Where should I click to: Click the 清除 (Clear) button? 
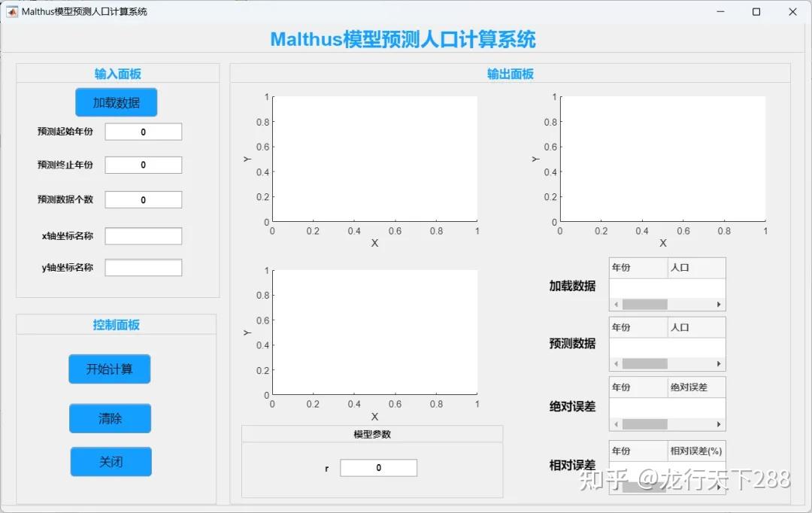pos(110,418)
